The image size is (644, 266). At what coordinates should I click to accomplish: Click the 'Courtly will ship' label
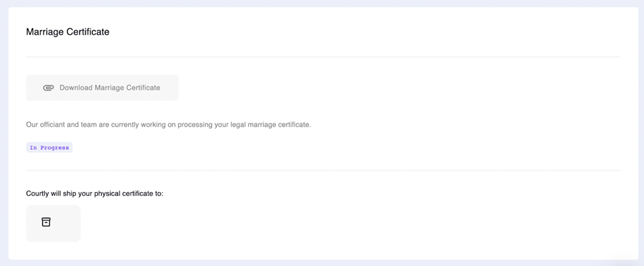[95, 193]
